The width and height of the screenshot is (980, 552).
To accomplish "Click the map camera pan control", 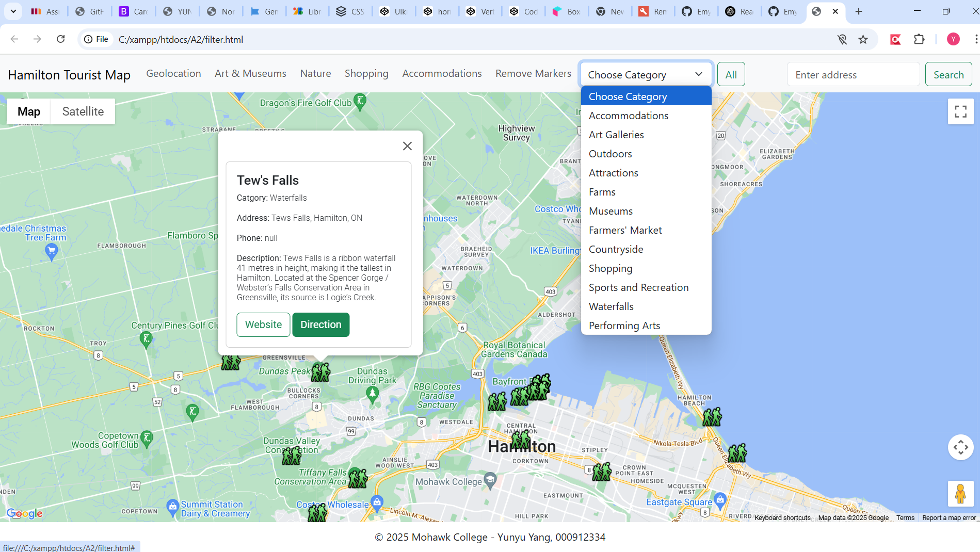I will (x=960, y=447).
